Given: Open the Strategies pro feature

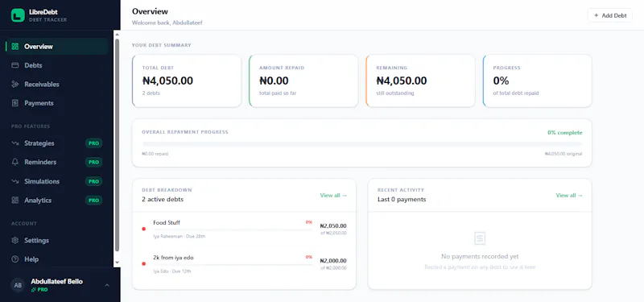Looking at the screenshot, I should tap(56, 143).
